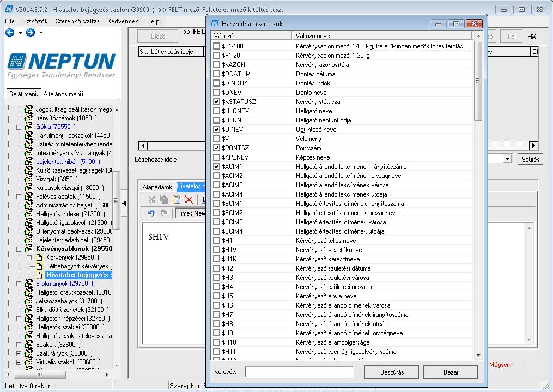553x392 pixels.
Task: Switch to the Alapadatok tab
Action: coord(157,187)
